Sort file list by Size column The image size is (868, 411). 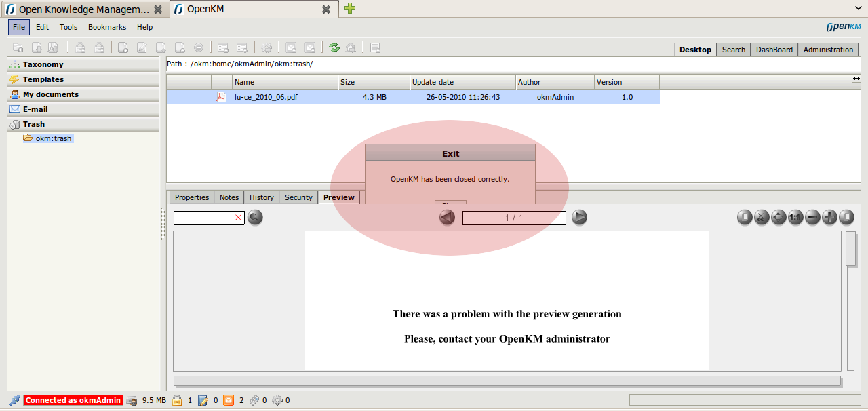point(374,82)
